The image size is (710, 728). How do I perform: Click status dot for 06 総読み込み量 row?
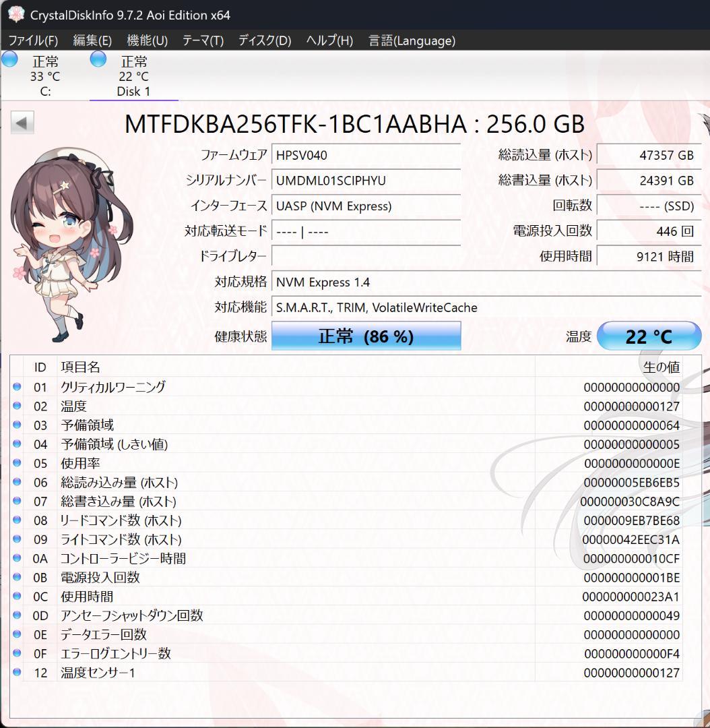pos(17,481)
